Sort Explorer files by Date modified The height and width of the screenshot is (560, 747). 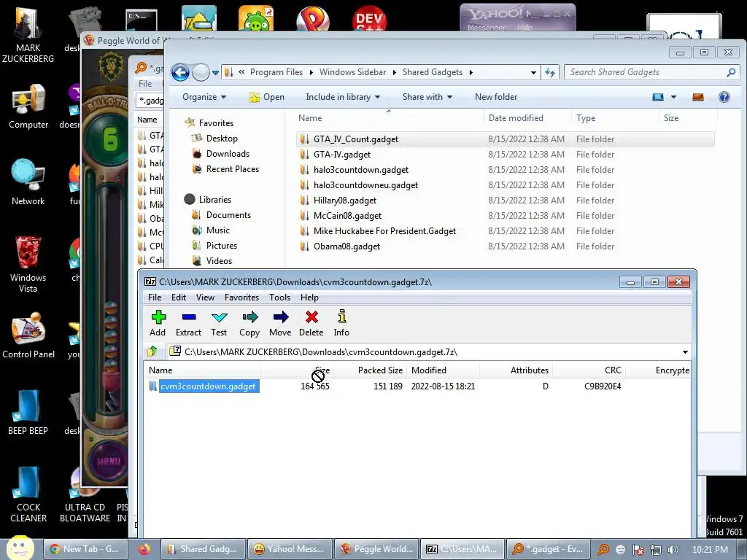(x=516, y=118)
